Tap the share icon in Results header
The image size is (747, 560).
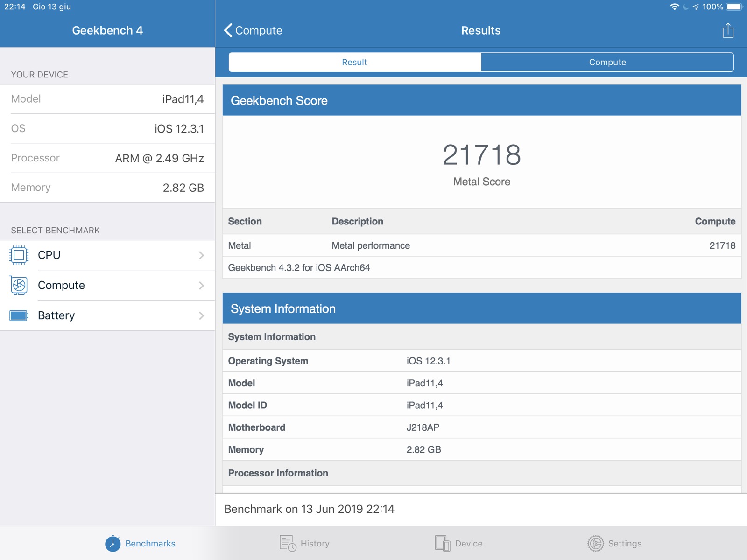click(727, 31)
